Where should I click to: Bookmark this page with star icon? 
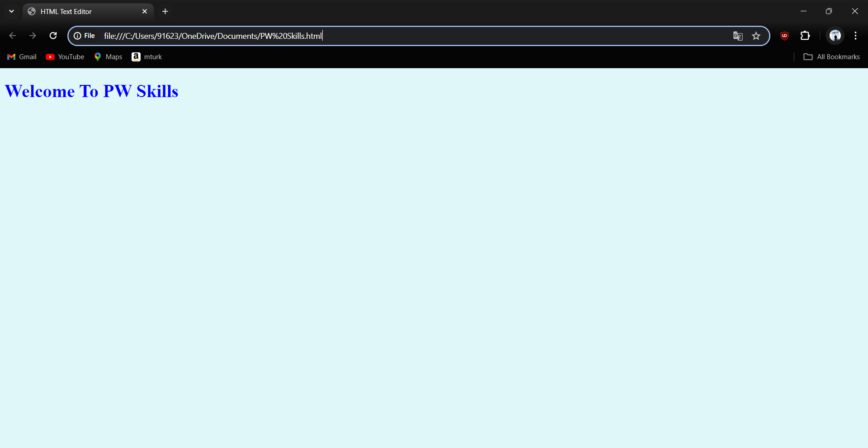pyautogui.click(x=756, y=36)
